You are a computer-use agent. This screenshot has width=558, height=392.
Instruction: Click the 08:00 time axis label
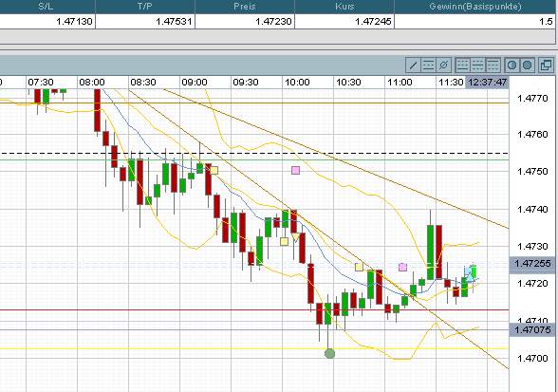tap(92, 83)
